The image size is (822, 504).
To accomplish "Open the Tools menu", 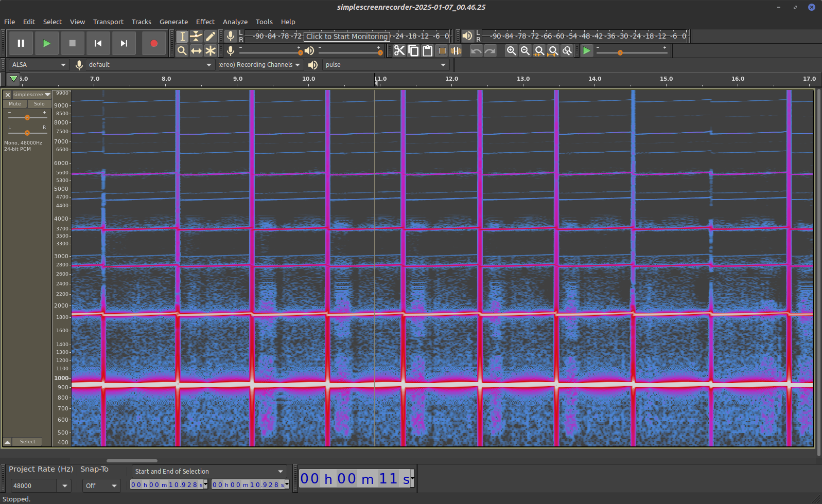I will pos(264,22).
